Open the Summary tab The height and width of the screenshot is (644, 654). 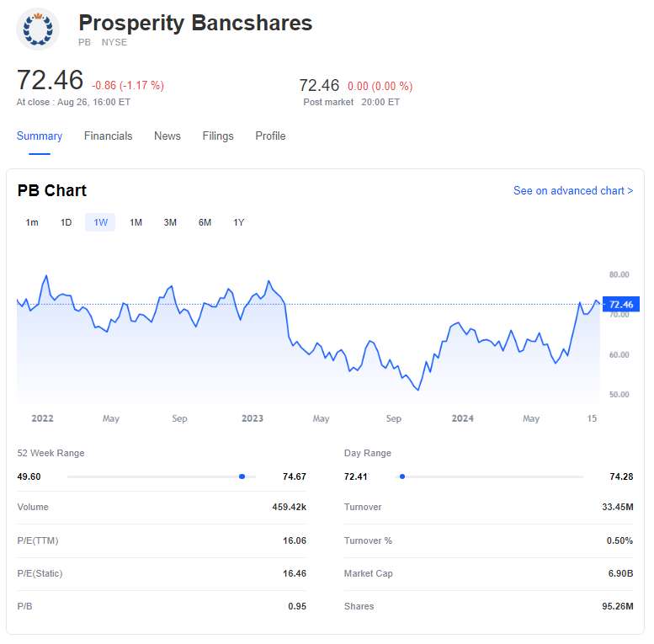pos(40,136)
